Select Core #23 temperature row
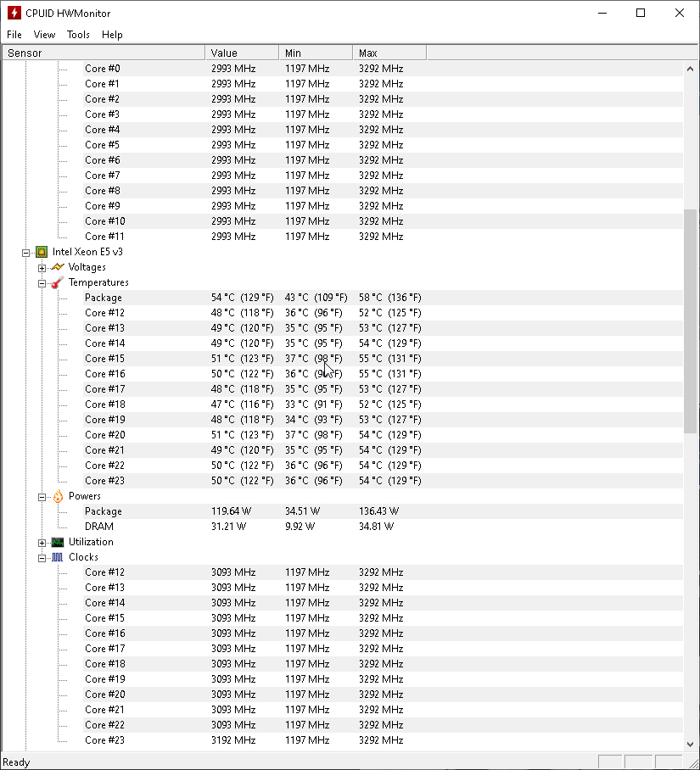The height and width of the screenshot is (770, 700). coord(383,481)
